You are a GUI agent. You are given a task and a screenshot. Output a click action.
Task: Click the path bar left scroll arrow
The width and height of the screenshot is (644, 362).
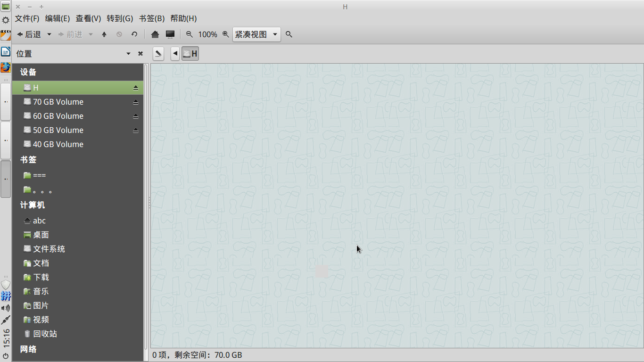tap(175, 54)
